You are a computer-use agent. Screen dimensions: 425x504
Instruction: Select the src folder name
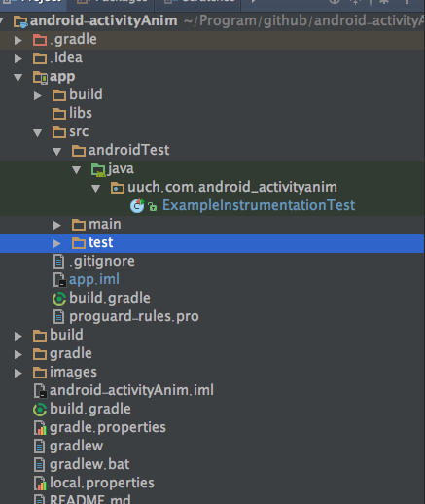click(x=79, y=132)
